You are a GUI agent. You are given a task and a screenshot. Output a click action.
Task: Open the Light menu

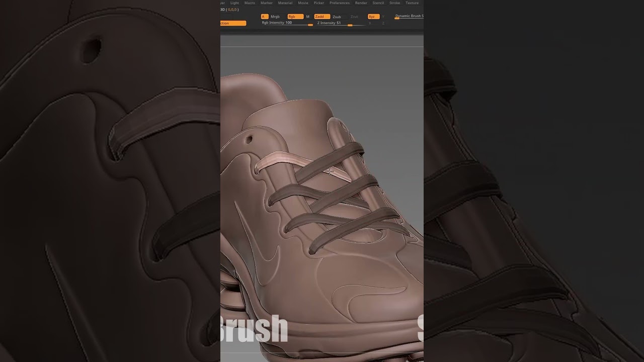pyautogui.click(x=234, y=3)
